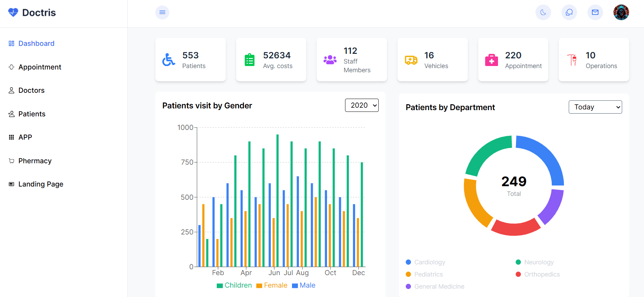Open the 2020 year dropdown
Image resolution: width=644 pixels, height=297 pixels.
(x=361, y=105)
